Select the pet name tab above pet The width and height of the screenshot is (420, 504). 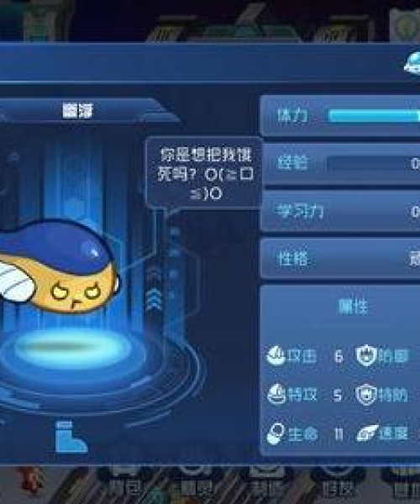click(77, 111)
